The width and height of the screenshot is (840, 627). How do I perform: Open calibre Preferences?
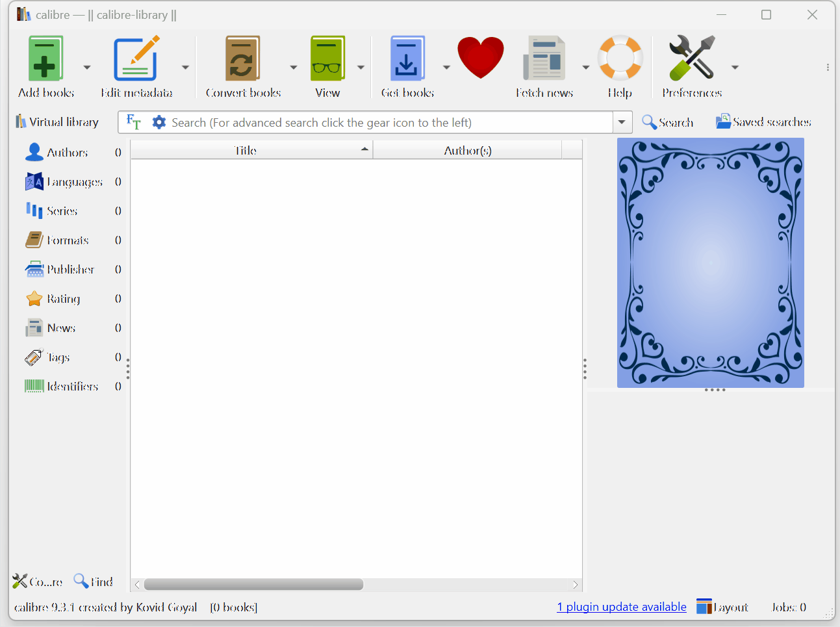coord(691,58)
